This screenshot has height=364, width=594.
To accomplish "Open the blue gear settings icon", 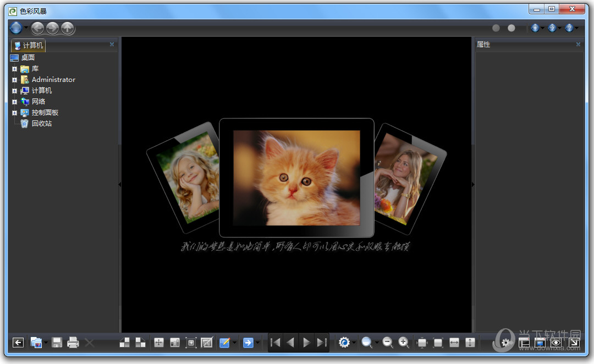I will coord(344,343).
